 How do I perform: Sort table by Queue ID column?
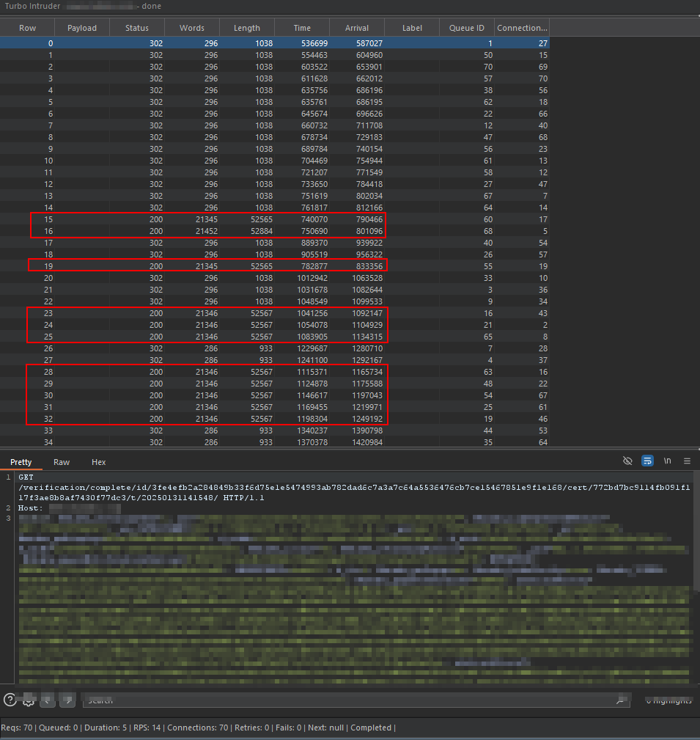466,28
